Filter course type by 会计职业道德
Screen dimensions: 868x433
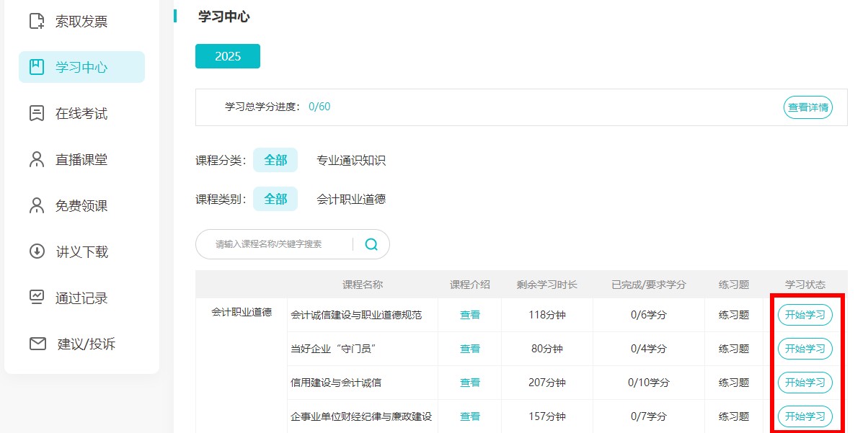(x=351, y=199)
